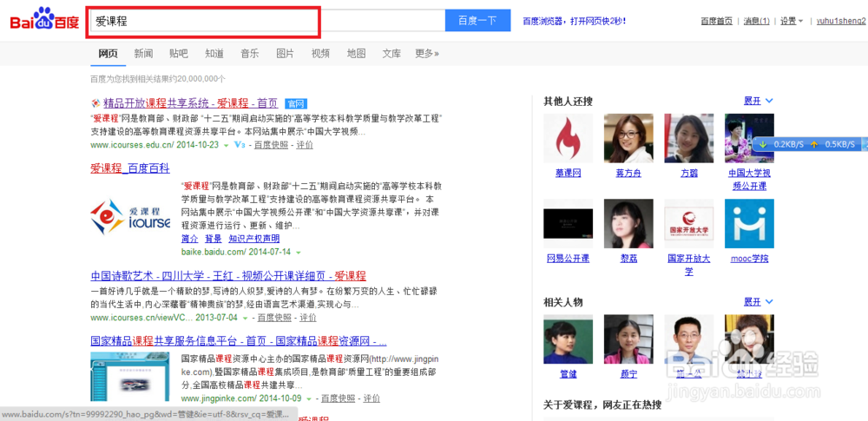Click the search box containing 爱课程
The height and width of the screenshot is (421, 868).
[x=268, y=21]
